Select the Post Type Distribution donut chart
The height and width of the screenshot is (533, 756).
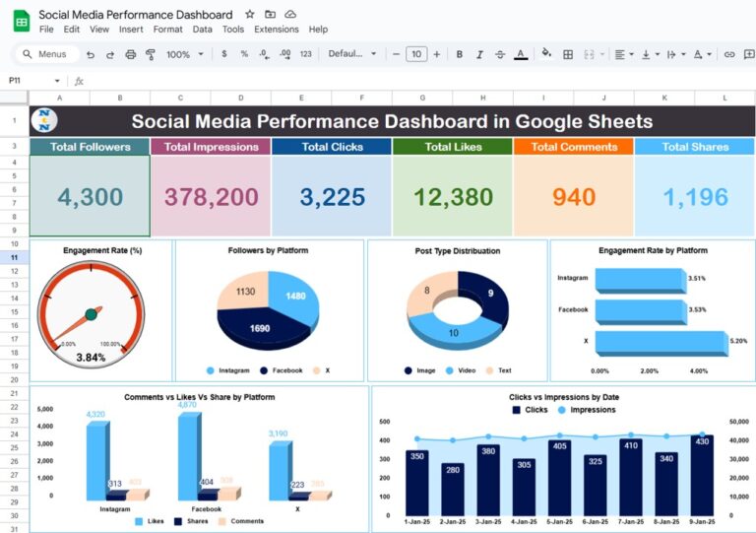[458, 310]
